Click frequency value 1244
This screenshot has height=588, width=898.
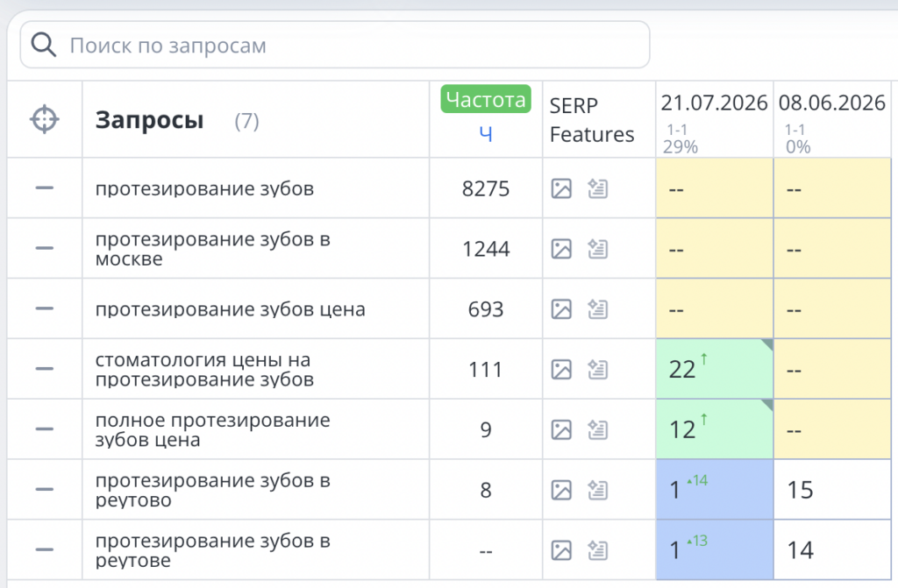pyautogui.click(x=486, y=249)
